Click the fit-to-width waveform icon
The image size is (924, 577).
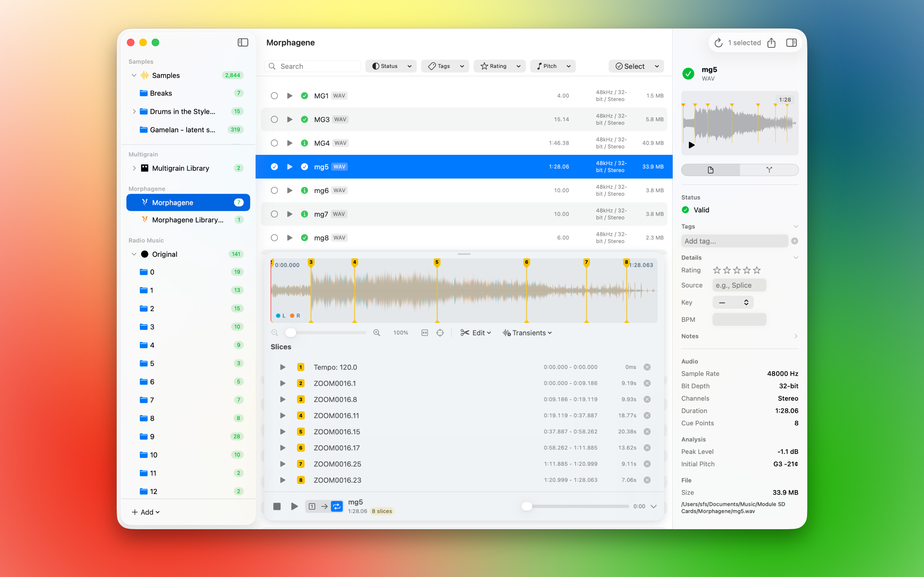pos(424,333)
